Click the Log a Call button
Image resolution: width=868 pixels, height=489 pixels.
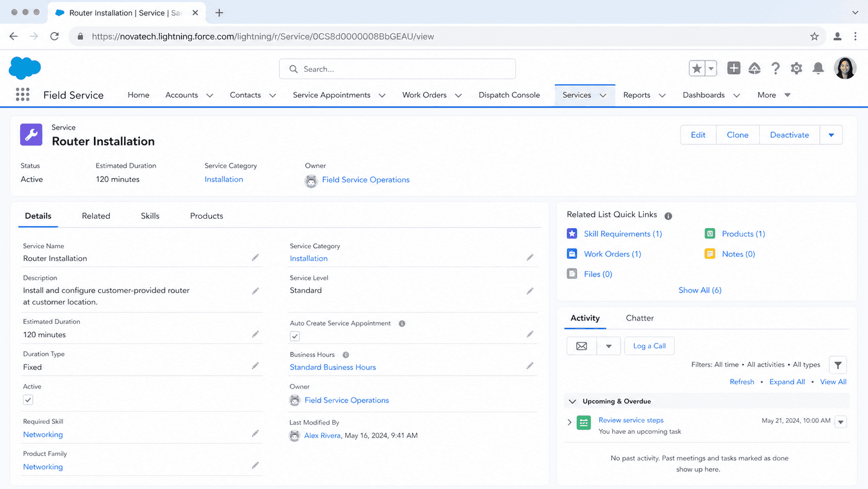click(649, 346)
